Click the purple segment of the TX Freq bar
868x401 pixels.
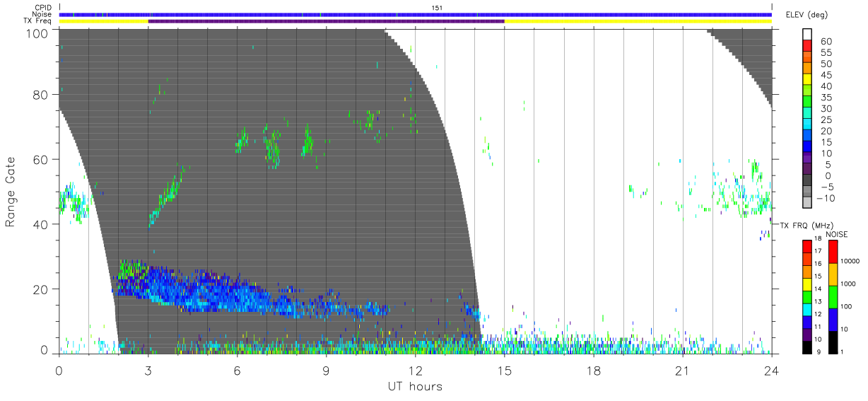tap(327, 21)
